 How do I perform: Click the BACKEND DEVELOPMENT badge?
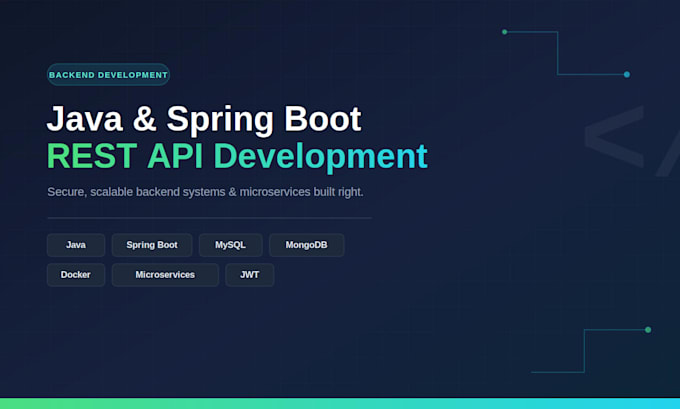pos(108,75)
